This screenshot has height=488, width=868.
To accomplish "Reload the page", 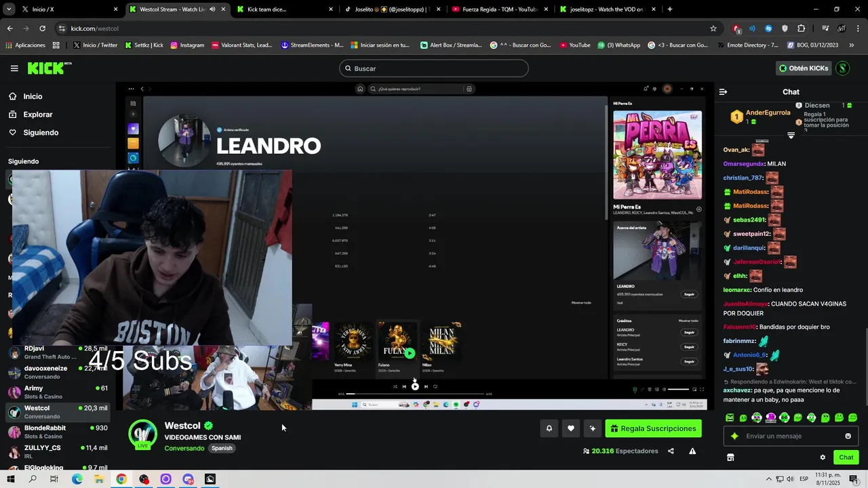I will click(42, 28).
